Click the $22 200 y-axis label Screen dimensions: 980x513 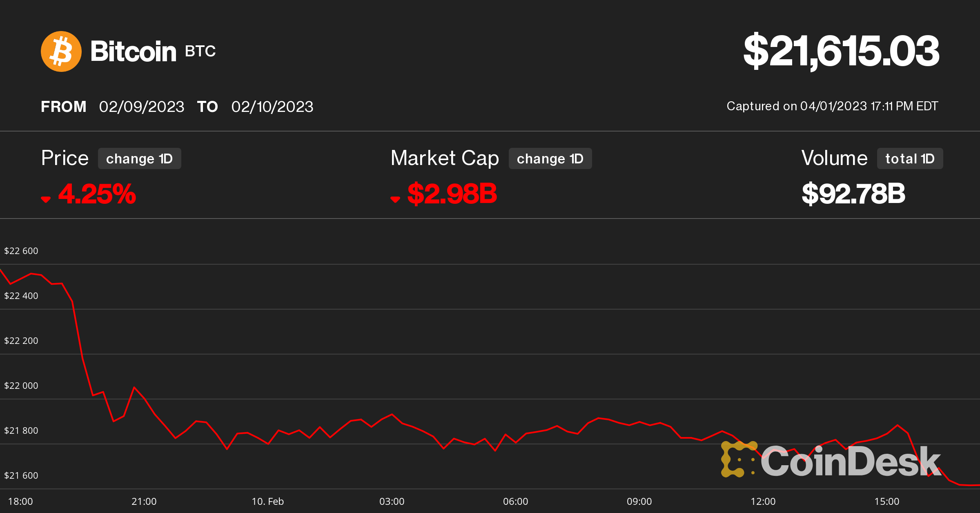click(x=21, y=341)
